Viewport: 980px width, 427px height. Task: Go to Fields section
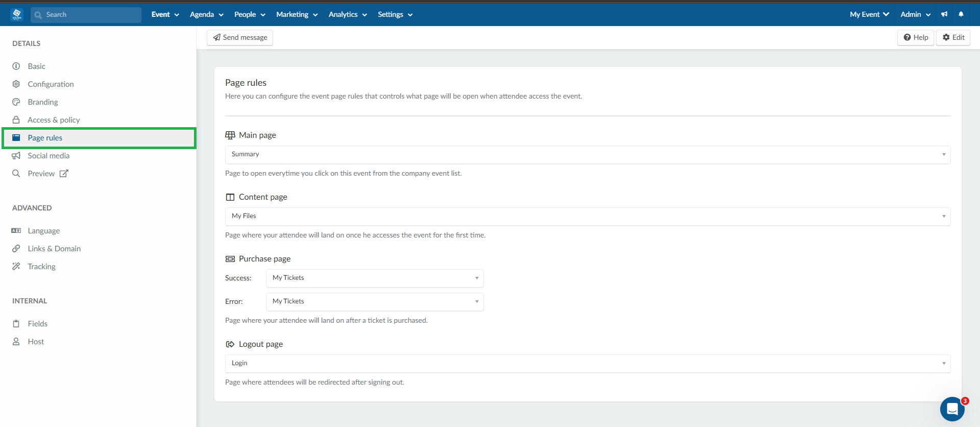pyautogui.click(x=38, y=324)
